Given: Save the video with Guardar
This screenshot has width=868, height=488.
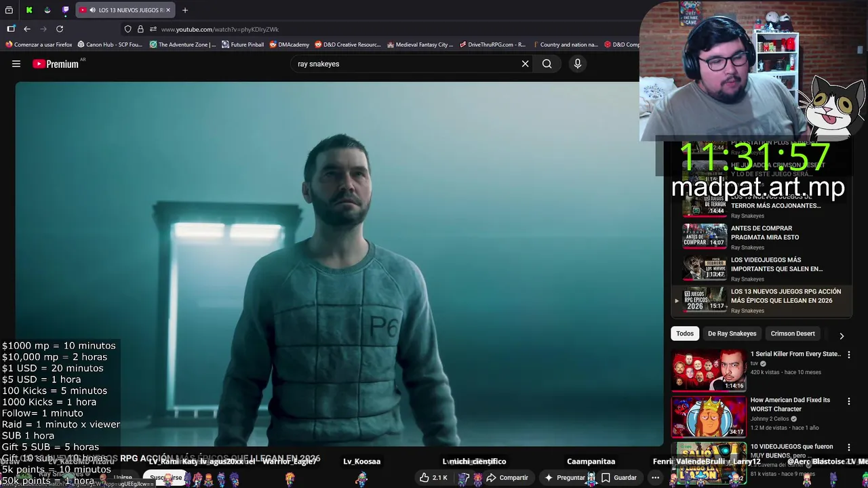Looking at the screenshot, I should [x=619, y=478].
